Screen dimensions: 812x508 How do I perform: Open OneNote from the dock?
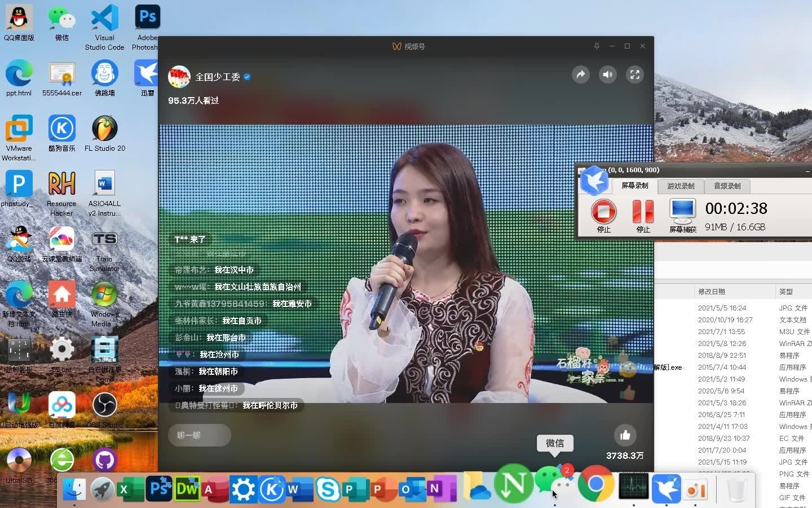click(x=441, y=489)
